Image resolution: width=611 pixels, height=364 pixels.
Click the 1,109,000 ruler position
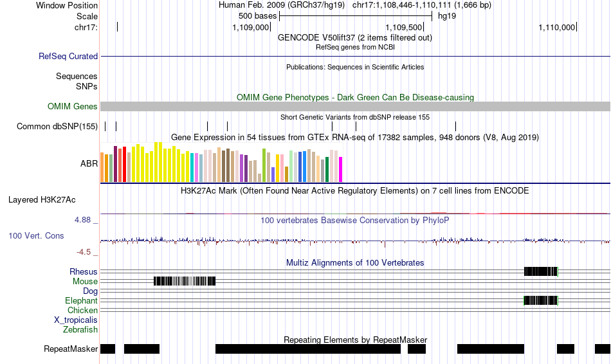(251, 27)
